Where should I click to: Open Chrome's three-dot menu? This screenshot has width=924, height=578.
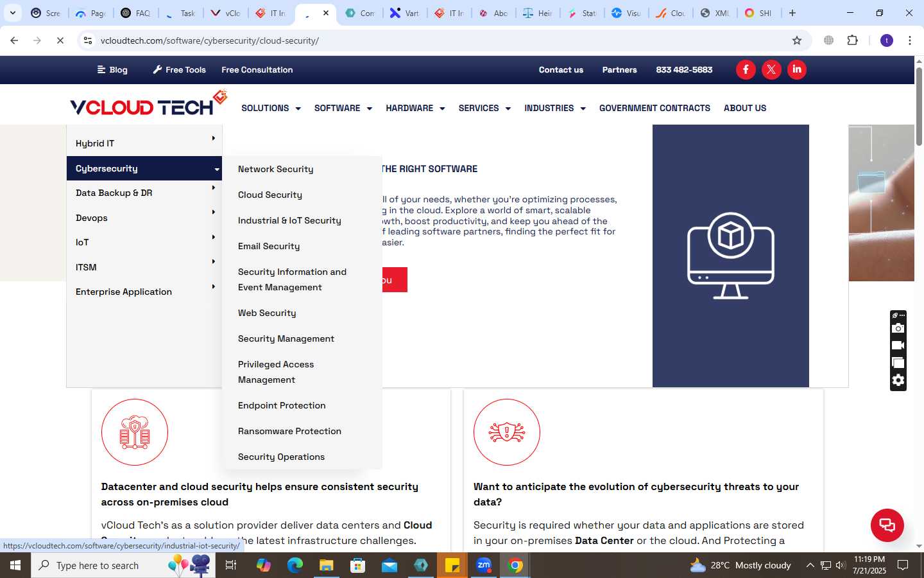click(x=910, y=40)
